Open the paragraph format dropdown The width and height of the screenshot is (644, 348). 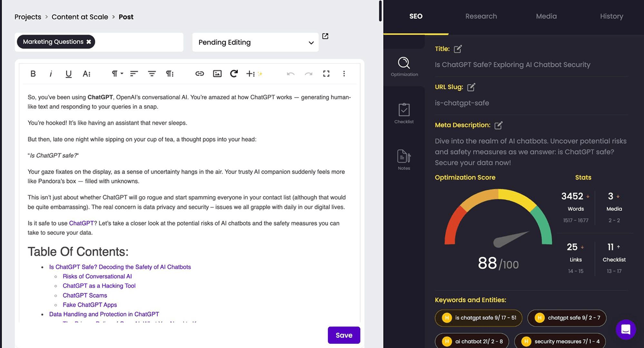tap(117, 74)
